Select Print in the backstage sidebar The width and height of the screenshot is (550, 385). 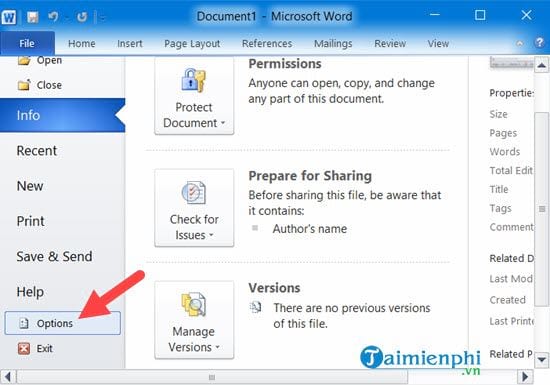(31, 221)
